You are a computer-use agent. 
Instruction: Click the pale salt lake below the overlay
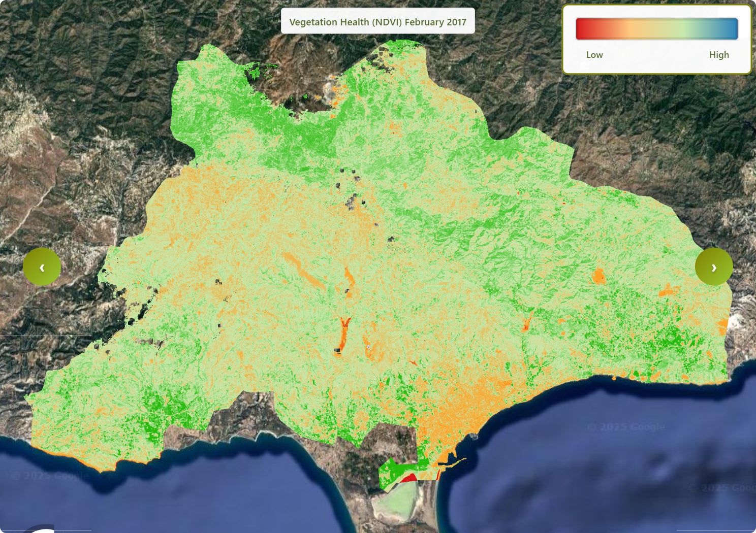[401, 503]
